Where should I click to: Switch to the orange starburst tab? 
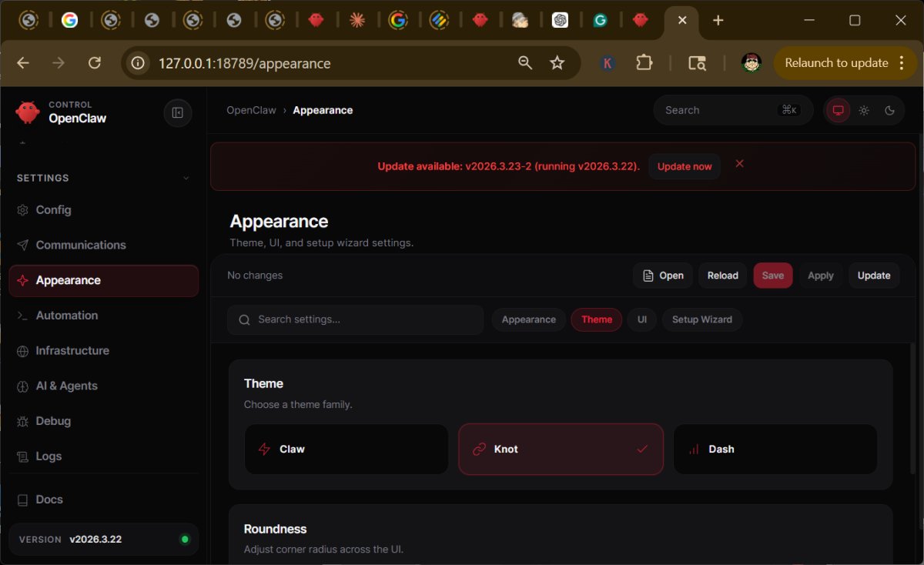coord(357,21)
